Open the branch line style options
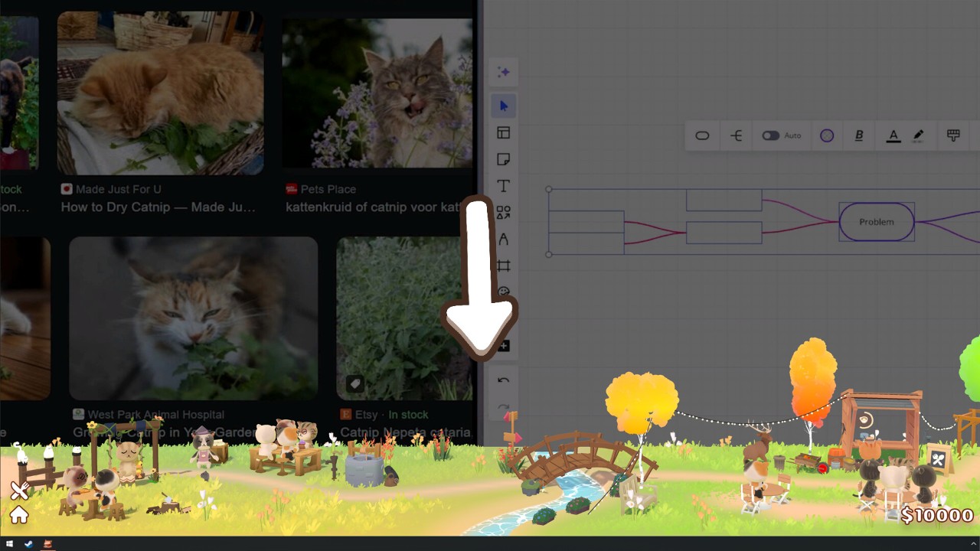Viewport: 980px width, 551px height. coord(737,135)
